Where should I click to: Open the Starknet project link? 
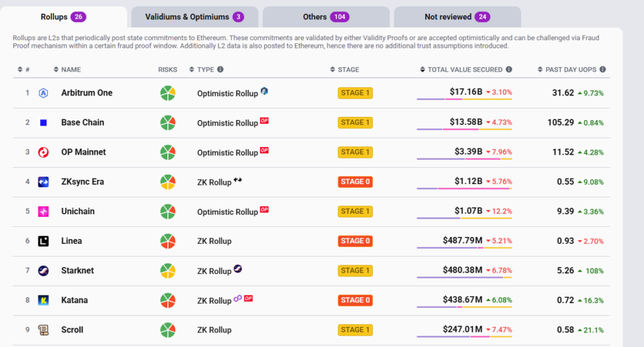[77, 270]
